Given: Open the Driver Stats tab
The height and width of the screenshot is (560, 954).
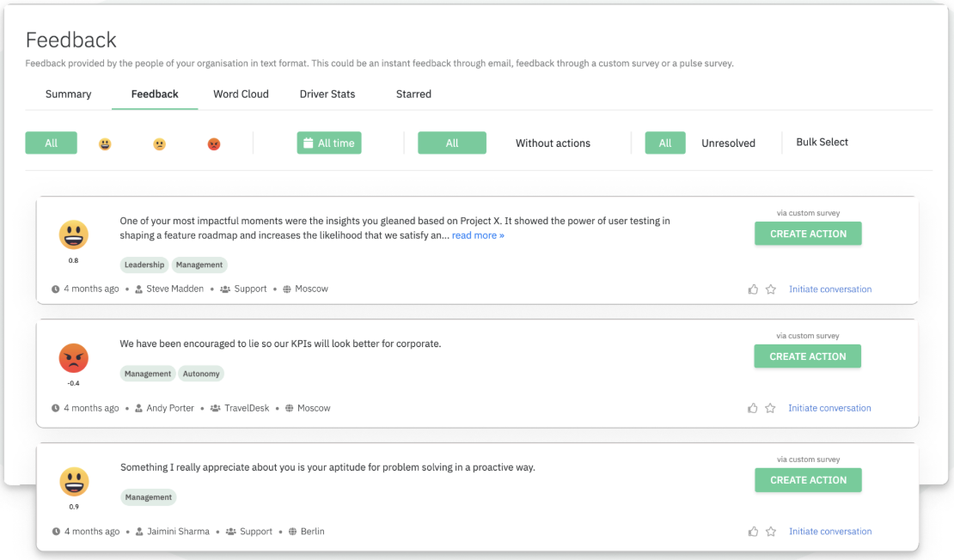Looking at the screenshot, I should [x=327, y=94].
